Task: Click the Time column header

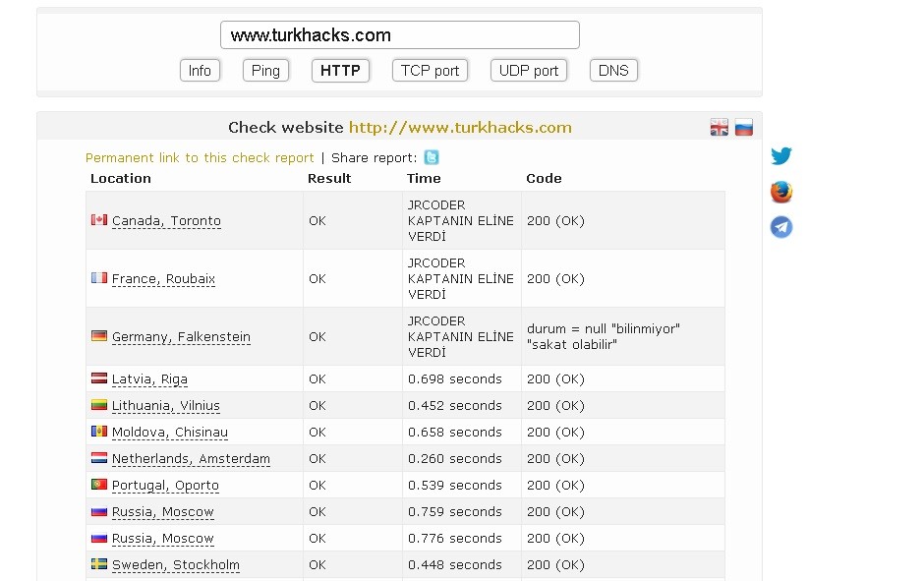Action: 424,179
